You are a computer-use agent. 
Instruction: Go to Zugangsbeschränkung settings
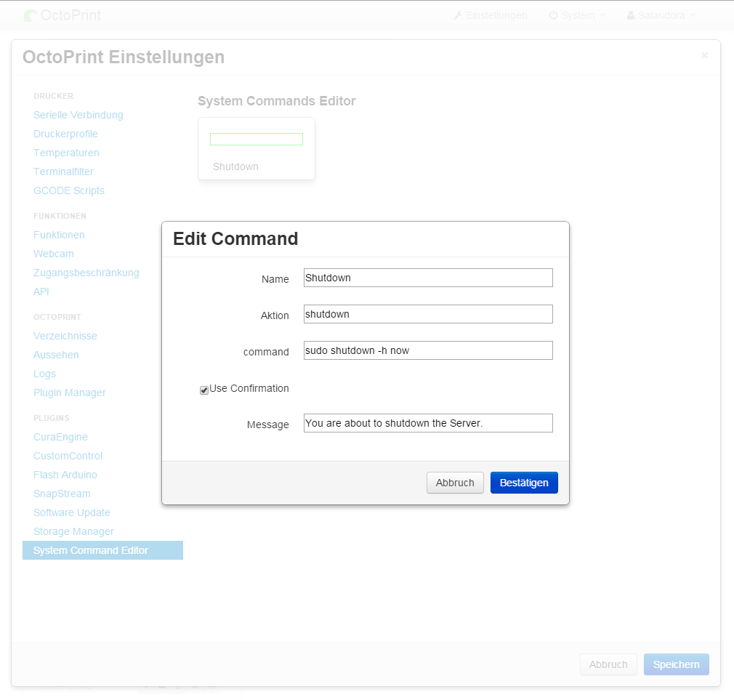pos(86,273)
